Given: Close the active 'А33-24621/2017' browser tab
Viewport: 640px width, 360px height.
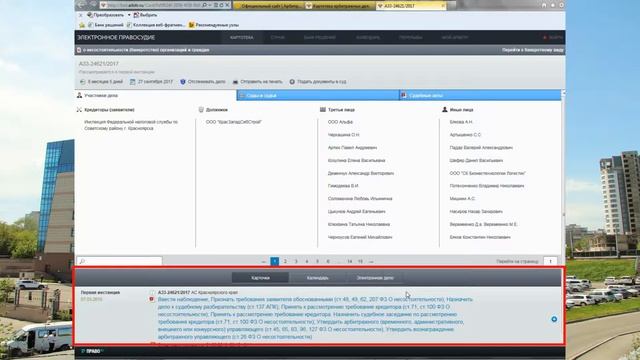Looking at the screenshot, I should [x=443, y=6].
